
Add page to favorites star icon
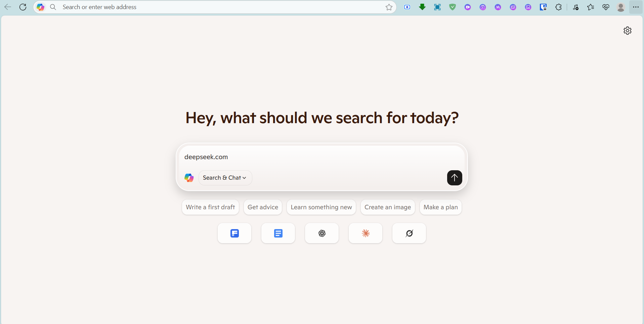point(389,7)
